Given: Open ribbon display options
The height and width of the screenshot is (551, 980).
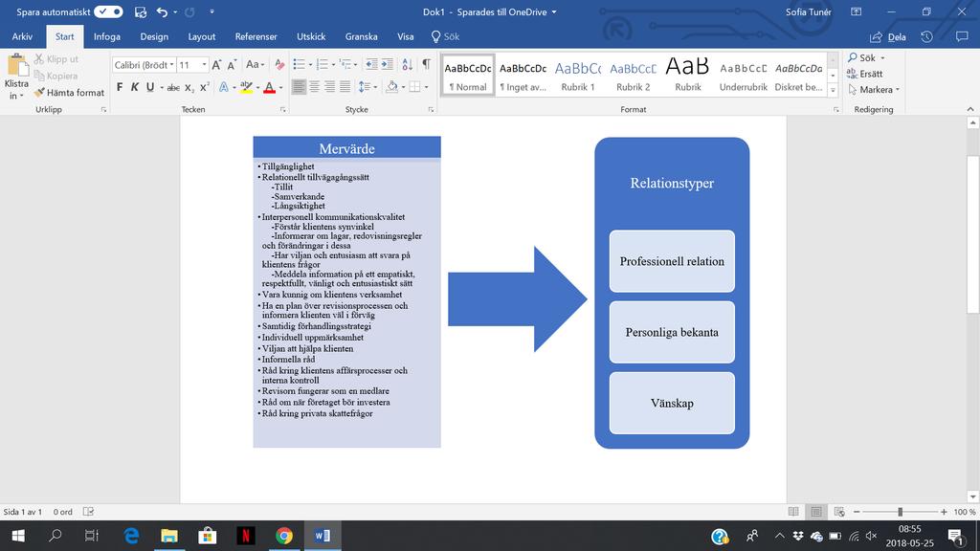Looking at the screenshot, I should click(x=857, y=11).
